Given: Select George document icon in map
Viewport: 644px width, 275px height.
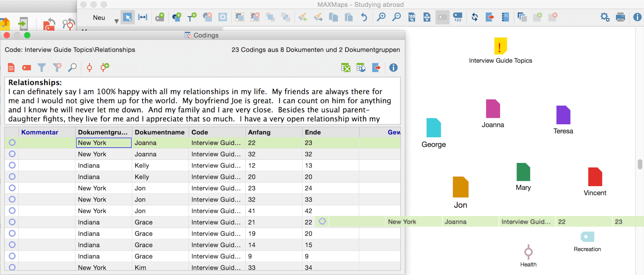Looking at the screenshot, I should [433, 128].
